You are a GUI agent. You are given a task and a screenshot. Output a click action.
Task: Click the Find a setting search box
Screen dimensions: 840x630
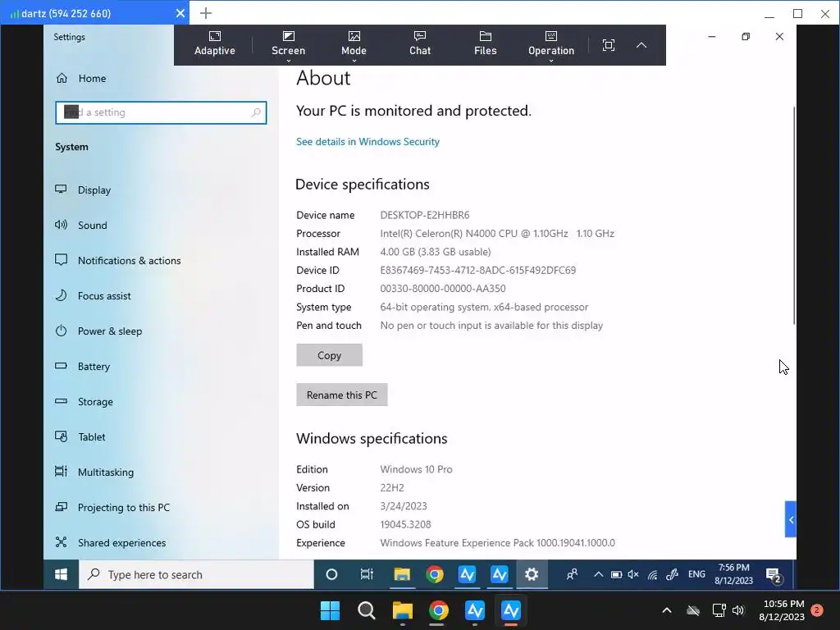pyautogui.click(x=161, y=112)
